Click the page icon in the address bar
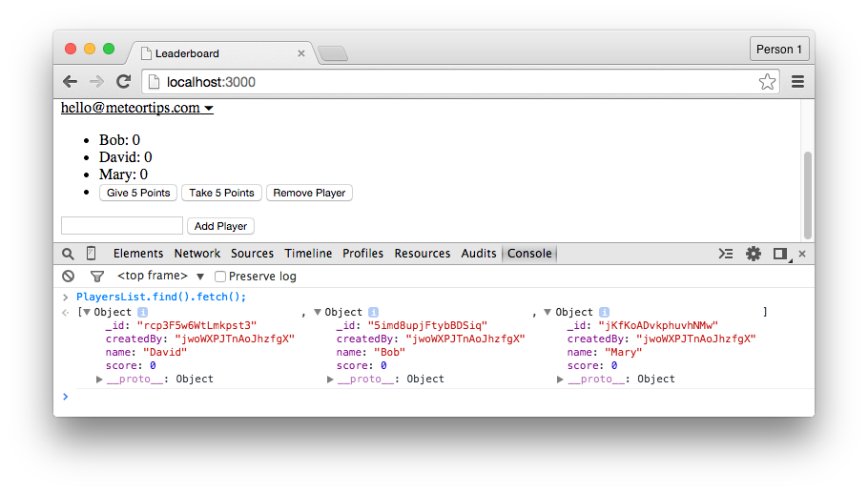Image resolution: width=868 pixels, height=493 pixels. tap(155, 82)
